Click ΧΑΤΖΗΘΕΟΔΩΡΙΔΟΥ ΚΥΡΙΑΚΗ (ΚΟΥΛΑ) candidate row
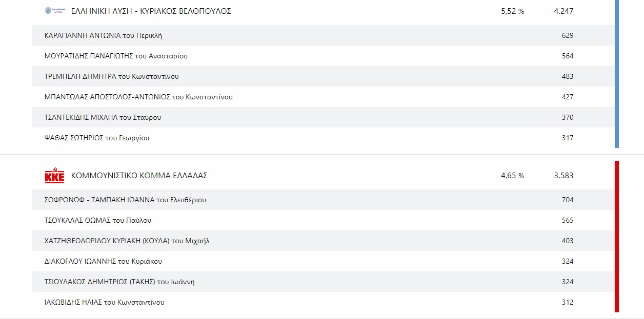This screenshot has height=319, width=644. click(127, 241)
